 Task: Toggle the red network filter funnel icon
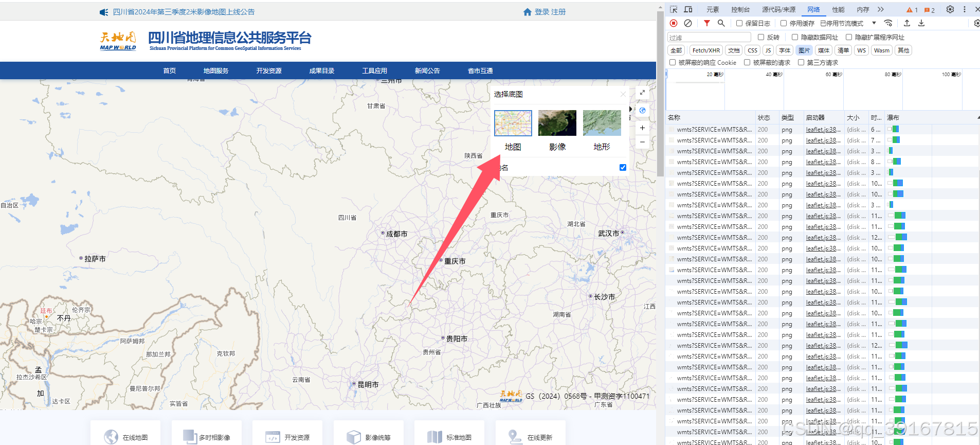pyautogui.click(x=707, y=23)
